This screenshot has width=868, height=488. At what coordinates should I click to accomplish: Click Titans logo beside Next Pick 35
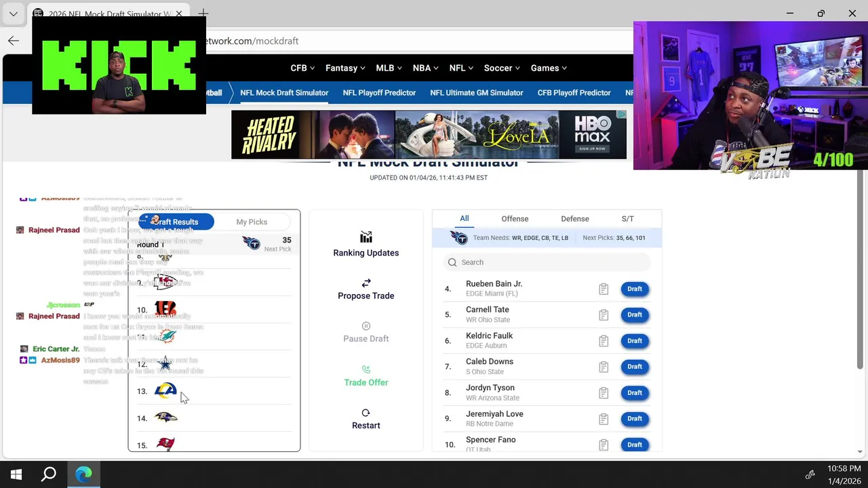point(251,243)
